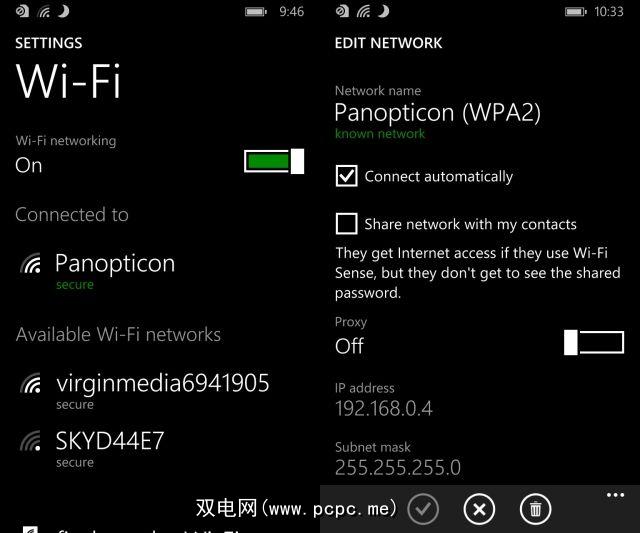This screenshot has height=533, width=640.
Task: Tap Wi-Fi status icon in left status bar
Action: click(x=44, y=12)
